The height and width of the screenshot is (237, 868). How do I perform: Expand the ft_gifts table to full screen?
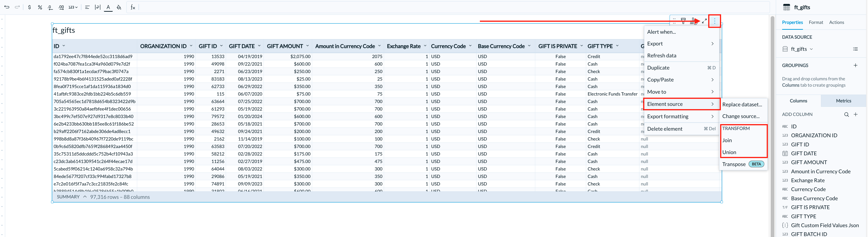[x=704, y=21]
